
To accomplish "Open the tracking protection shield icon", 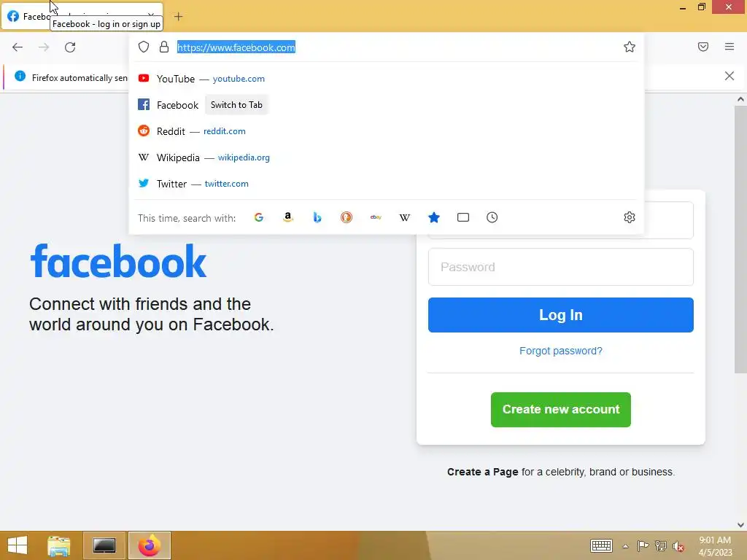I will tap(144, 47).
